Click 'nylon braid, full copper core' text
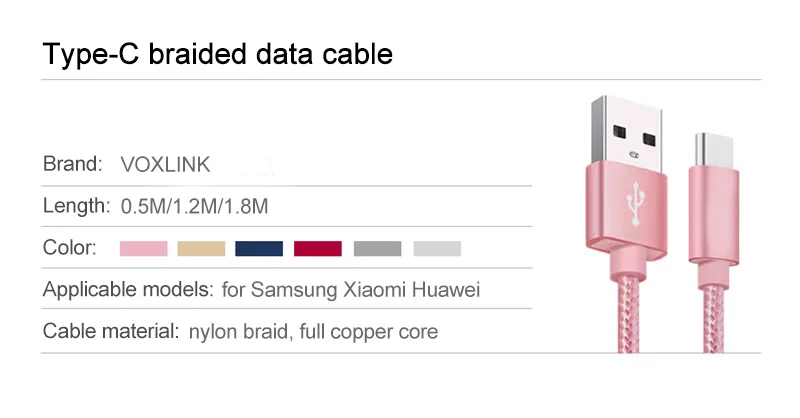 tap(313, 332)
